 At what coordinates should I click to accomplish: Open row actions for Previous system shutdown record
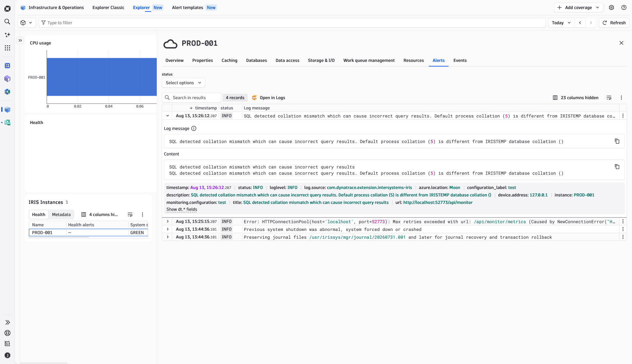pos(623,229)
